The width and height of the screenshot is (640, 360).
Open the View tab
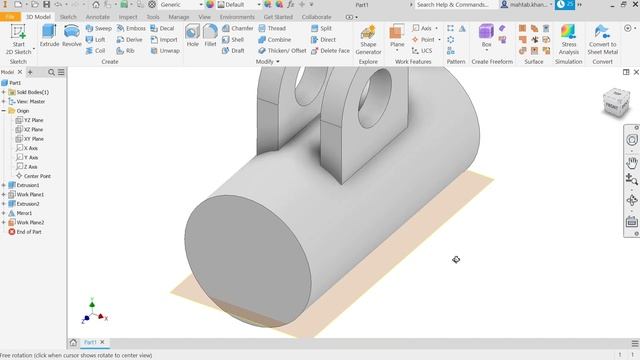tap(204, 17)
